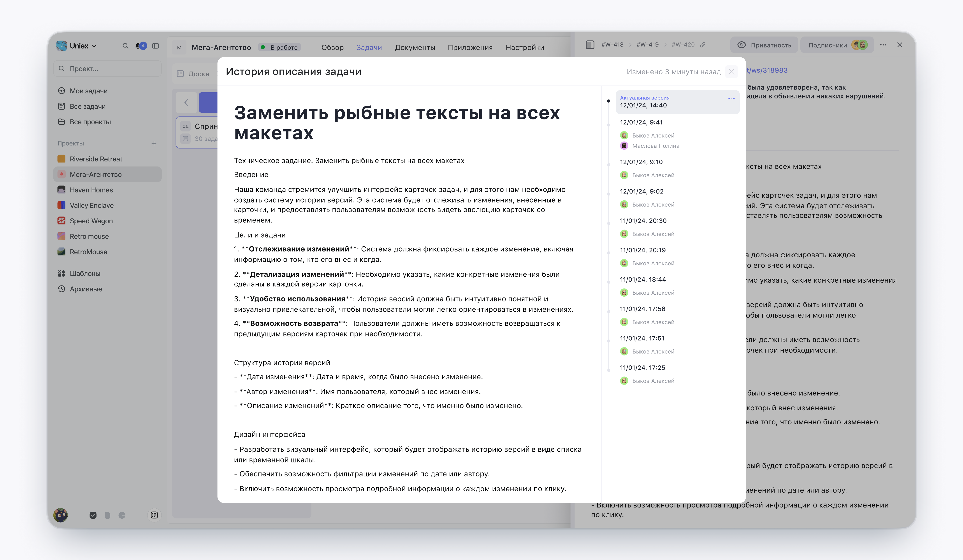Open Мои задачи in sidebar
Viewport: 963px width, 560px height.
click(x=107, y=91)
